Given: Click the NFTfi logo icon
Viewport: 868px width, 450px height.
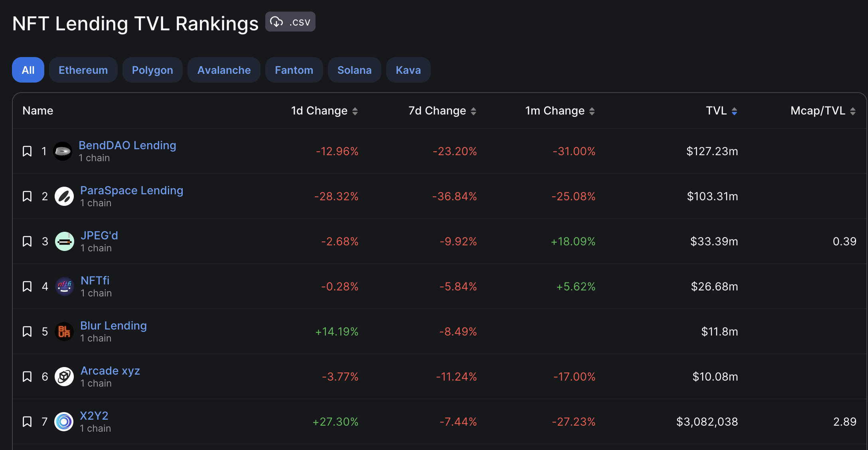Looking at the screenshot, I should 65,286.
